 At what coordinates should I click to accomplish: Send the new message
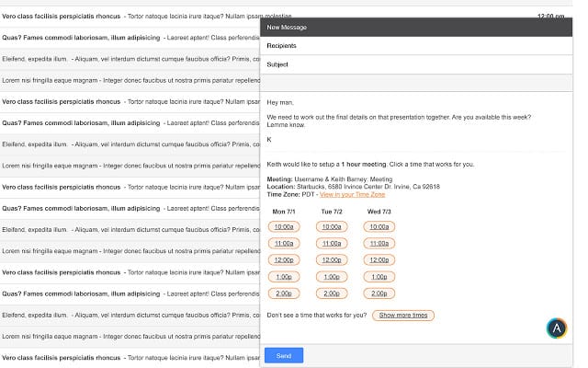click(x=284, y=356)
